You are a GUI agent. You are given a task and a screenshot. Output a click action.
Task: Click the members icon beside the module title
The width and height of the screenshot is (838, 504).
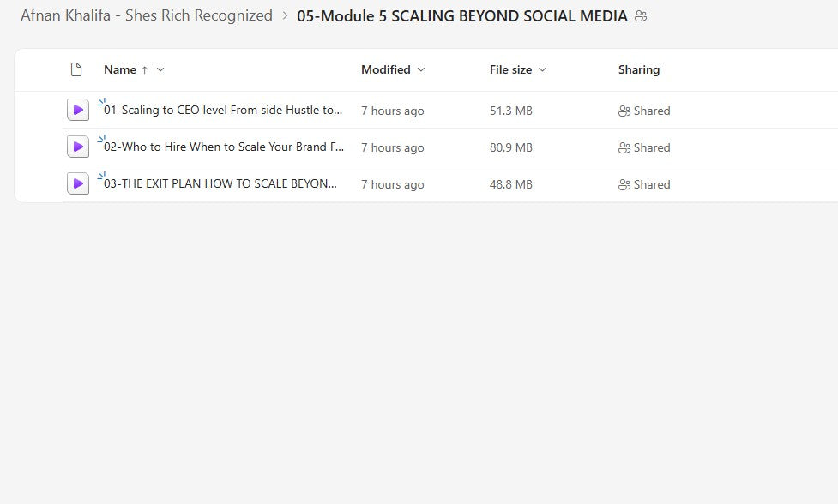point(640,15)
